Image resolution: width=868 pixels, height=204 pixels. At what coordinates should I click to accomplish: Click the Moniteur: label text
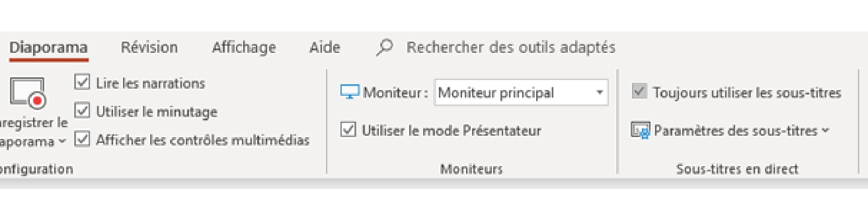point(395,93)
